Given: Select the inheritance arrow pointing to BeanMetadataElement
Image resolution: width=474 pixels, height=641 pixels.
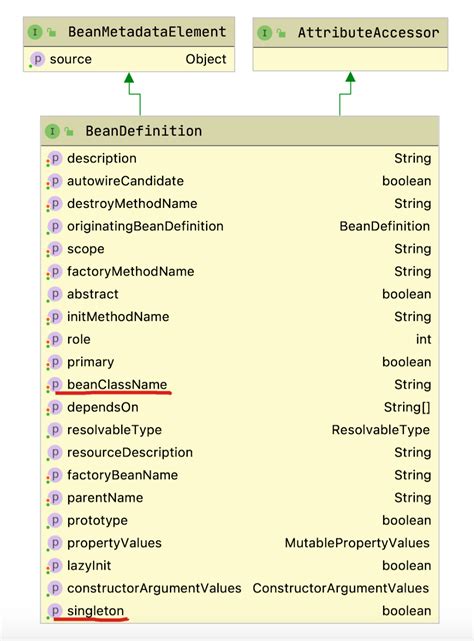Looking at the screenshot, I should pyautogui.click(x=135, y=94).
